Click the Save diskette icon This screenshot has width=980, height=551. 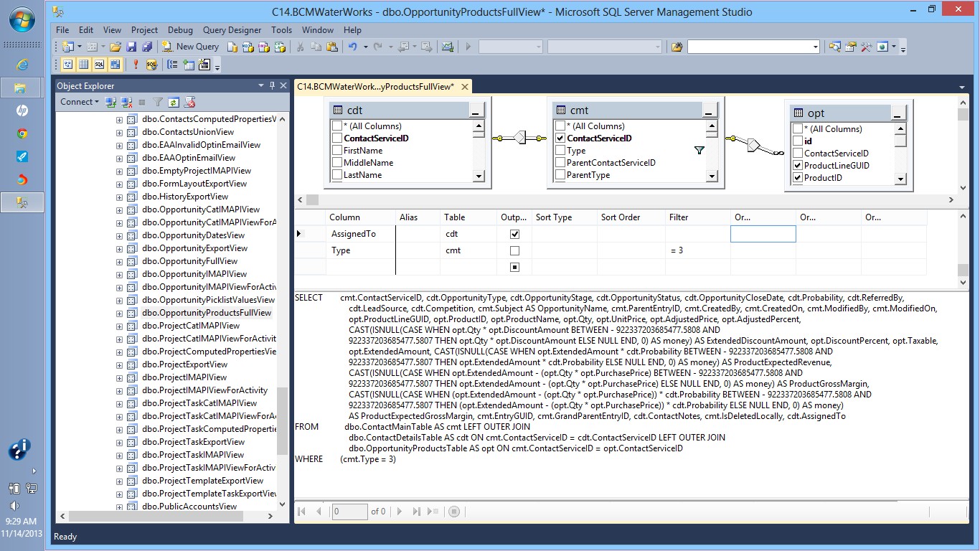(x=131, y=47)
